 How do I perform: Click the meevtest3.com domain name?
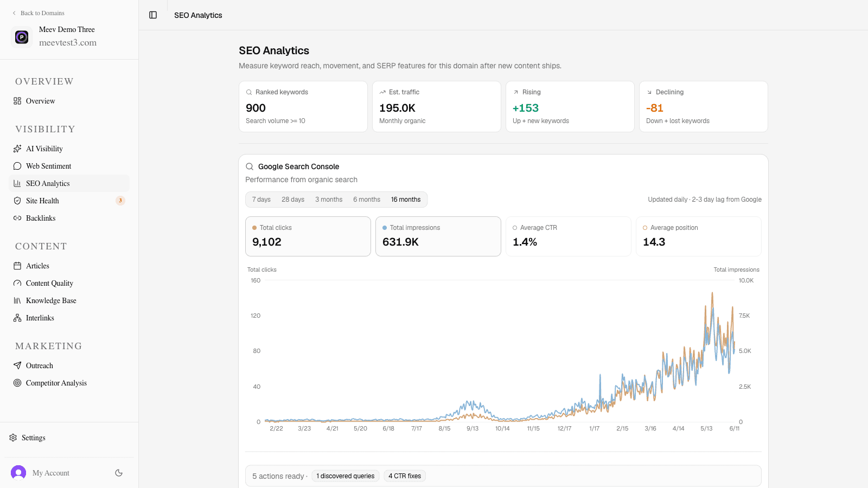click(x=68, y=42)
